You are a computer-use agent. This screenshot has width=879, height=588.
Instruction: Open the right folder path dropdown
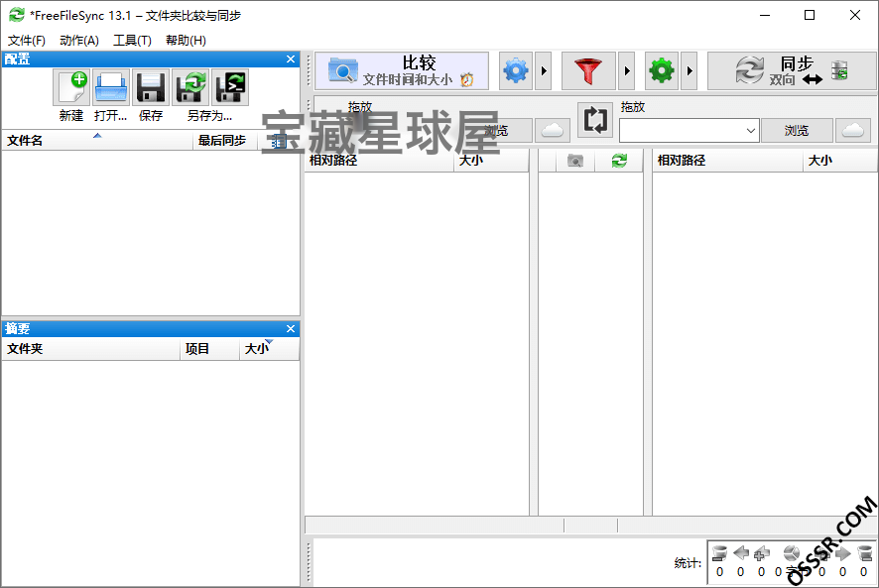point(751,131)
